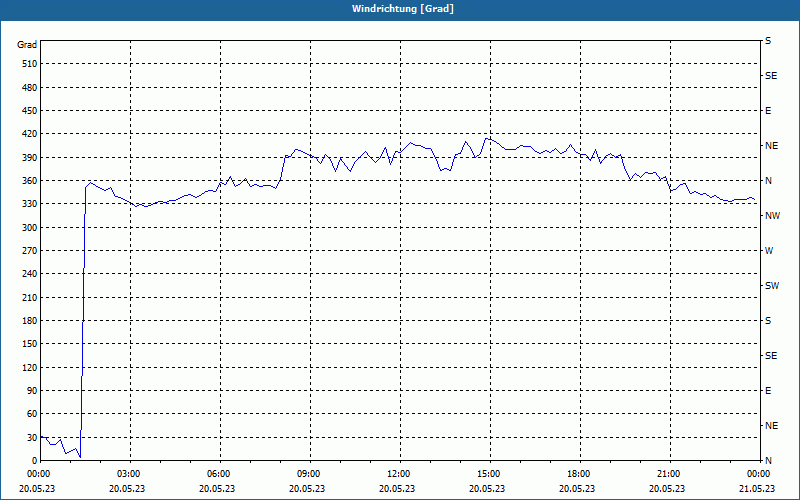Click the 120 y-axis tick label
800x500 pixels.
click(x=30, y=367)
